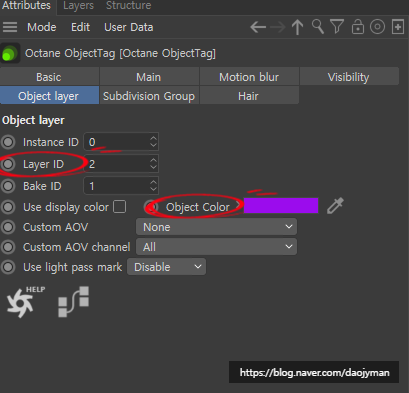Viewport: 409px width, 393px height.
Task: Toggle Layer ID animation dot
Action: 8,164
